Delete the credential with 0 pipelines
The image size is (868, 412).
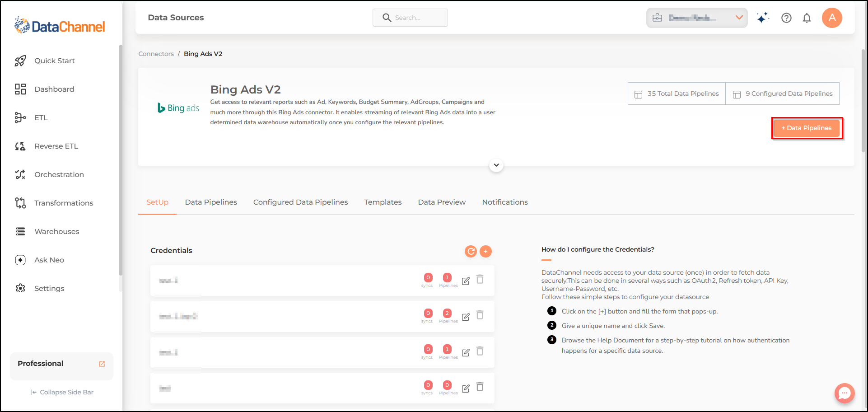[480, 387]
